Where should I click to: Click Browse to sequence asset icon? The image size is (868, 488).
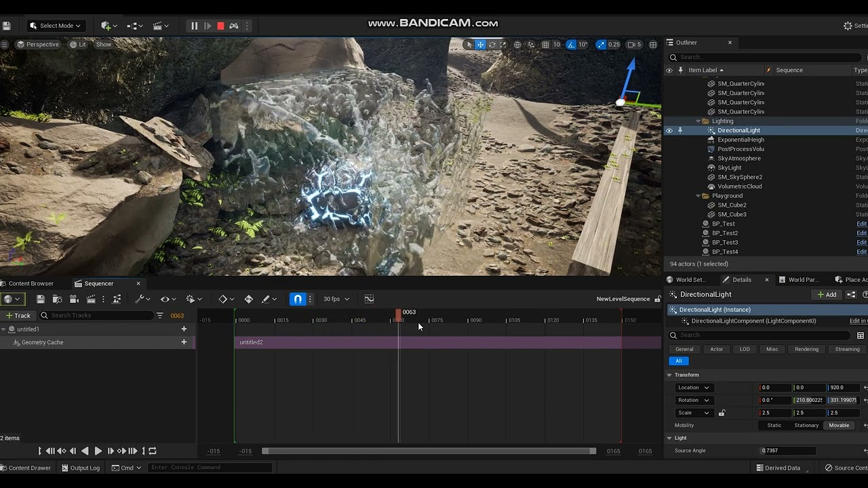(58, 299)
